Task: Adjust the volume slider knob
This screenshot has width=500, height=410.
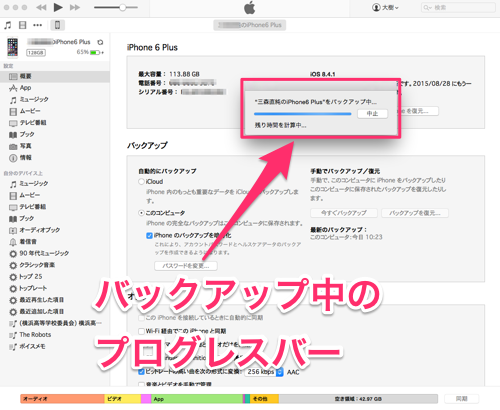Action: point(122,7)
